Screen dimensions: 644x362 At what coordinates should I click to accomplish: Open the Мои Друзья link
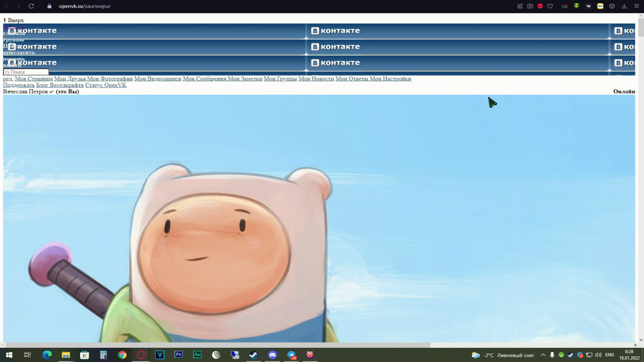pos(70,79)
